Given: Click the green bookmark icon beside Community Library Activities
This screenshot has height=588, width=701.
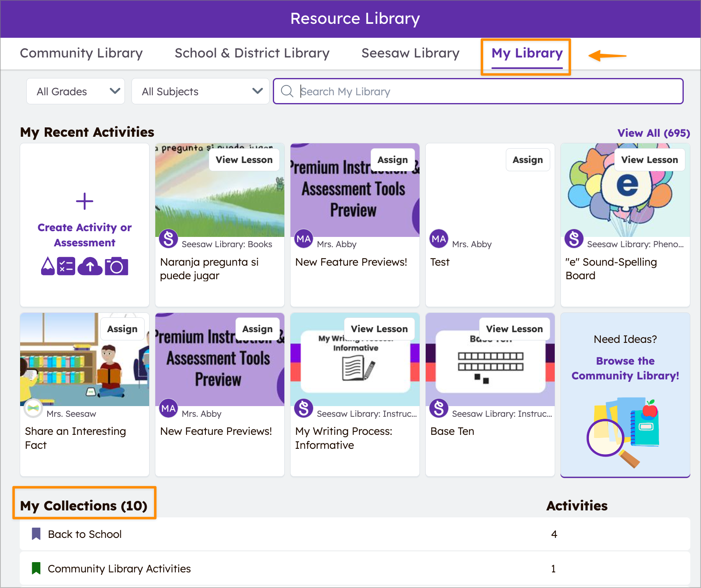Looking at the screenshot, I should tap(36, 568).
